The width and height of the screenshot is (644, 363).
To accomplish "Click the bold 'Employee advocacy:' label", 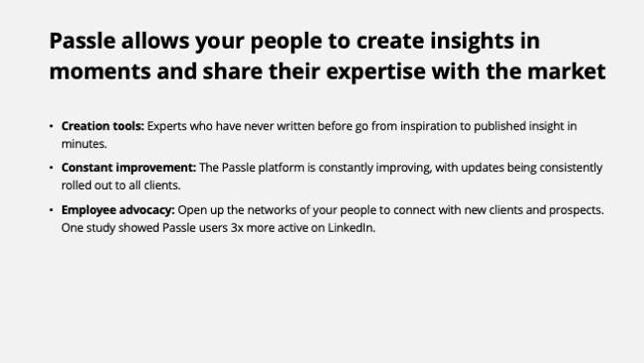I will [x=118, y=210].
